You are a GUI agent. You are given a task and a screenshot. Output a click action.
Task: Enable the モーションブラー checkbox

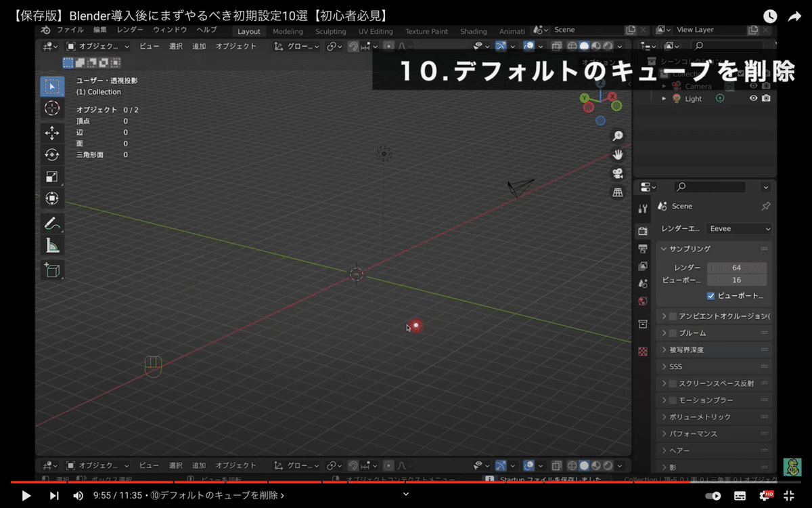tap(673, 400)
